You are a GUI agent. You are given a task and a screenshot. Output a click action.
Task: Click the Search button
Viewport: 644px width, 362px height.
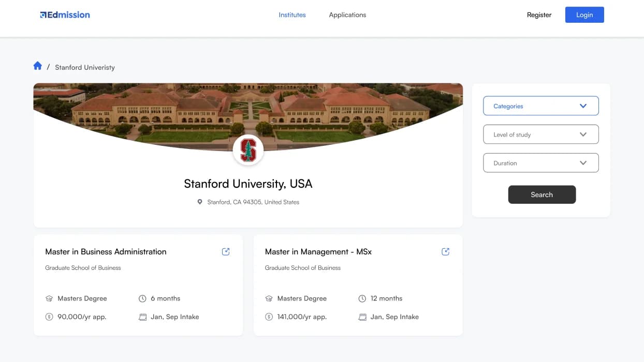[x=542, y=194]
